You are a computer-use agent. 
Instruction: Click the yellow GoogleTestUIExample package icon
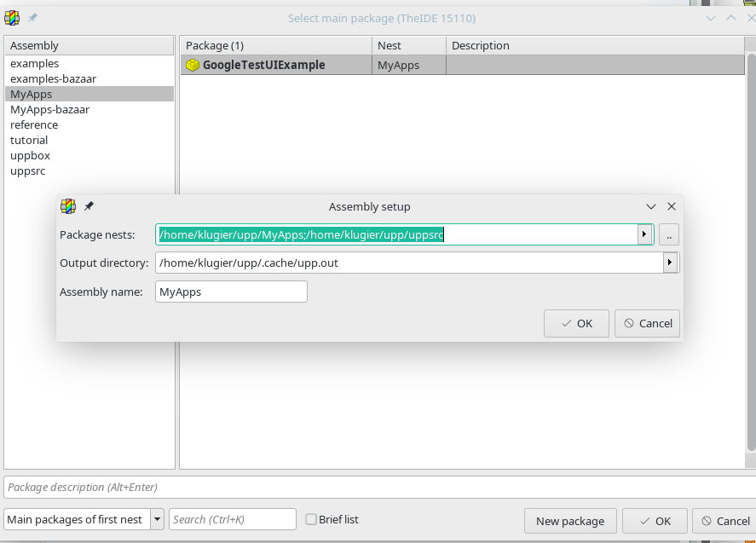(193, 65)
